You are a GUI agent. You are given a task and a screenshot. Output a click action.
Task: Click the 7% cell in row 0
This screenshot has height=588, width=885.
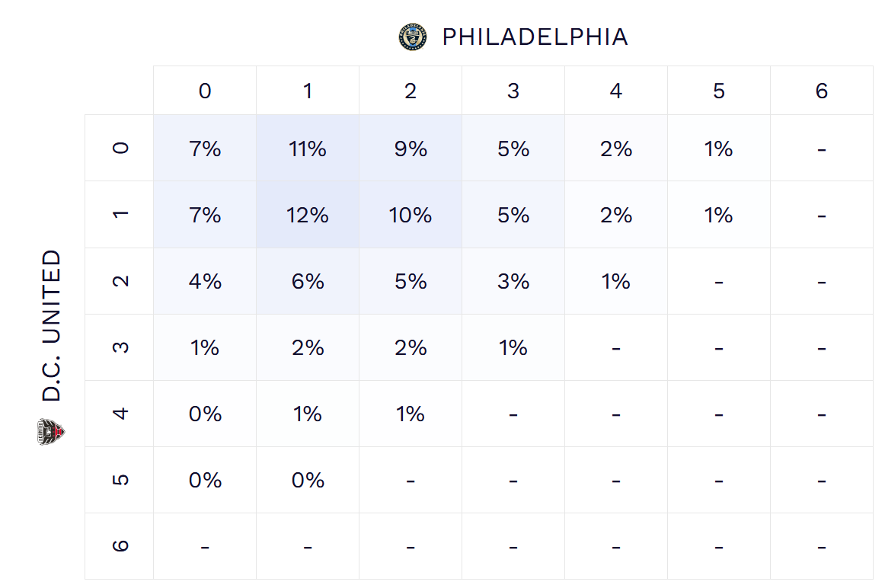(x=205, y=149)
